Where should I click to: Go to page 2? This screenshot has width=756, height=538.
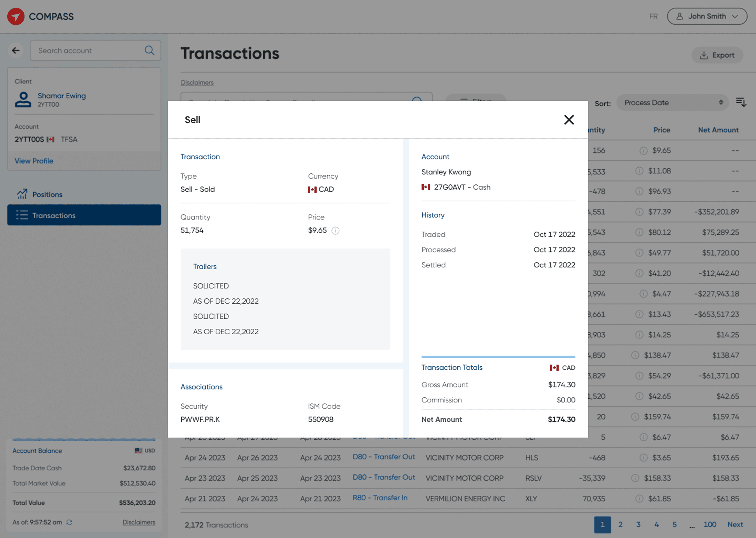click(x=620, y=524)
